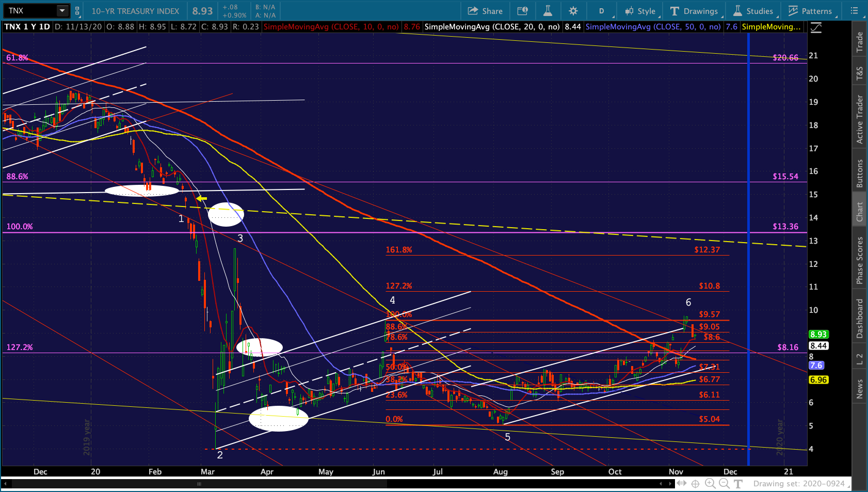The image size is (868, 492).
Task: Toggle the price axis scale icon
Action: pyautogui.click(x=816, y=28)
